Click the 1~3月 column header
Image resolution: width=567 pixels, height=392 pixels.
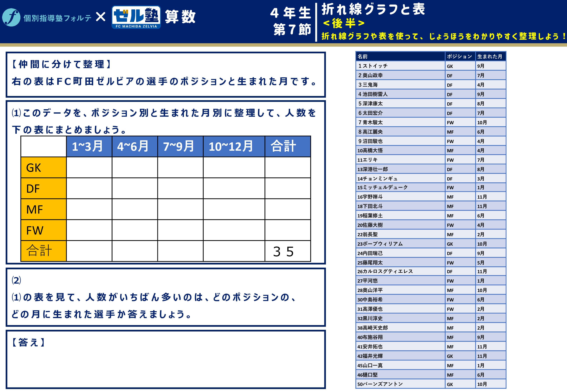(x=89, y=146)
